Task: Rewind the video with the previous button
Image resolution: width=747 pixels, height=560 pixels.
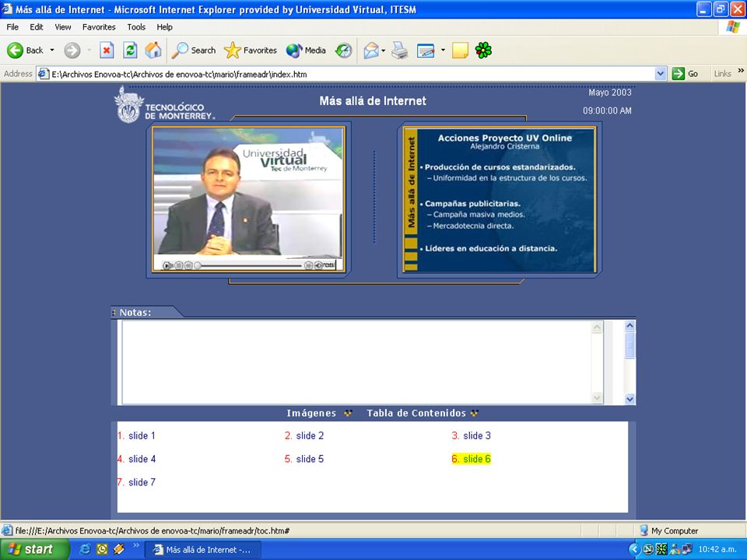Action: (188, 266)
